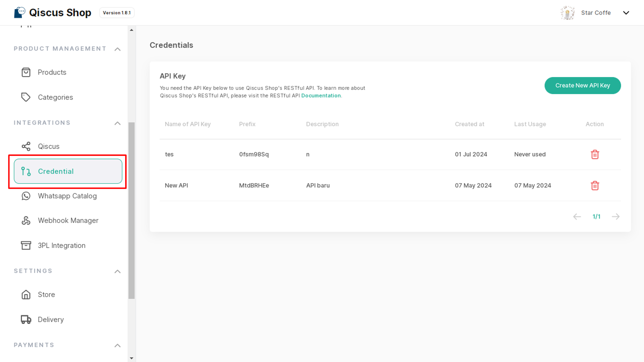This screenshot has width=644, height=362.
Task: Open the RESTful API Documentation link
Action: [321, 96]
